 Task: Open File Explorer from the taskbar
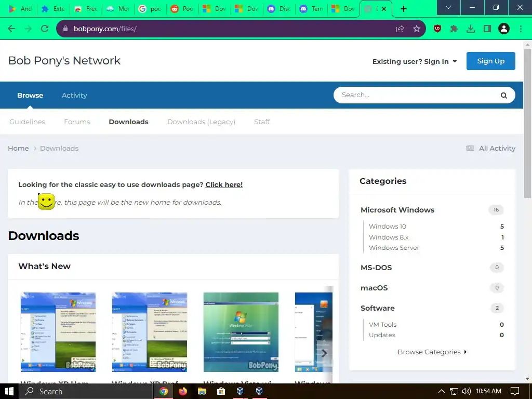[x=202, y=391]
